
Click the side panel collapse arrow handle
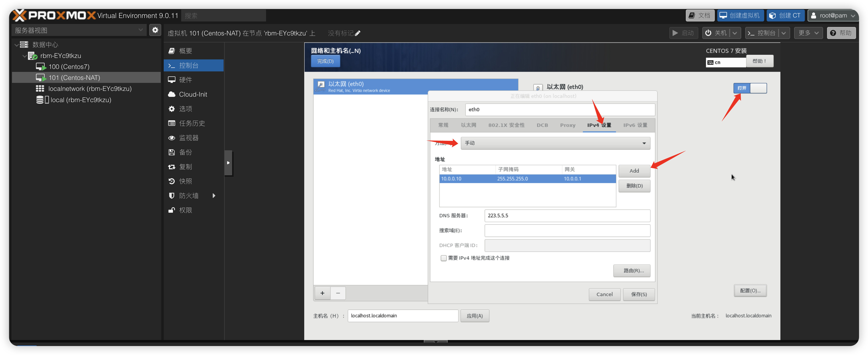228,163
